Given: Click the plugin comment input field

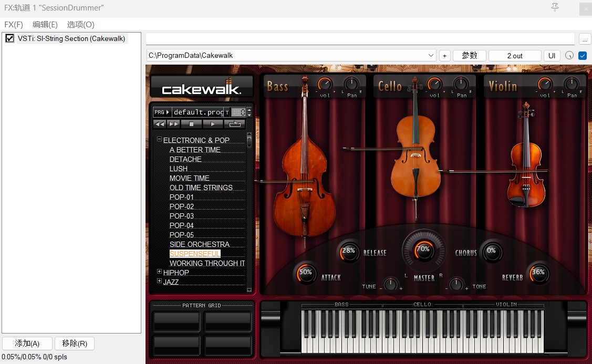Looking at the screenshot, I should point(360,39).
